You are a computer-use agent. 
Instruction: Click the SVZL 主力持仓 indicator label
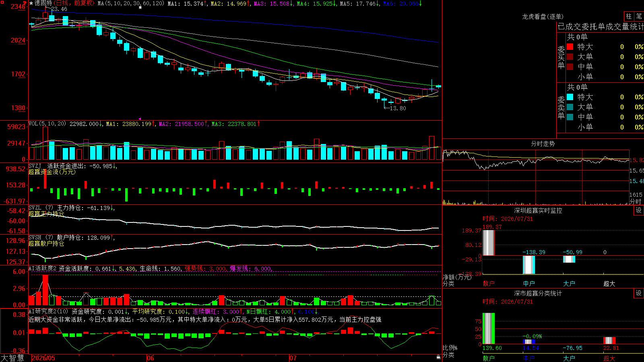(56, 208)
